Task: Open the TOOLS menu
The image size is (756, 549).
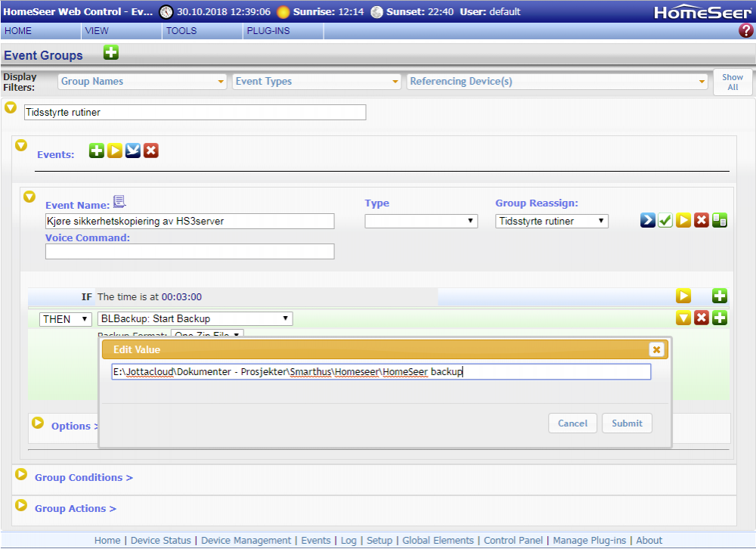Action: coord(181,31)
